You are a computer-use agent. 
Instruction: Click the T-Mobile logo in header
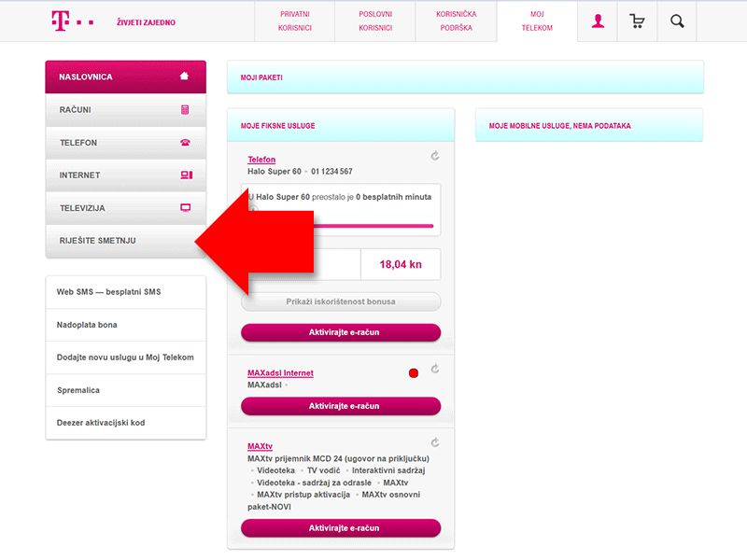(x=73, y=21)
